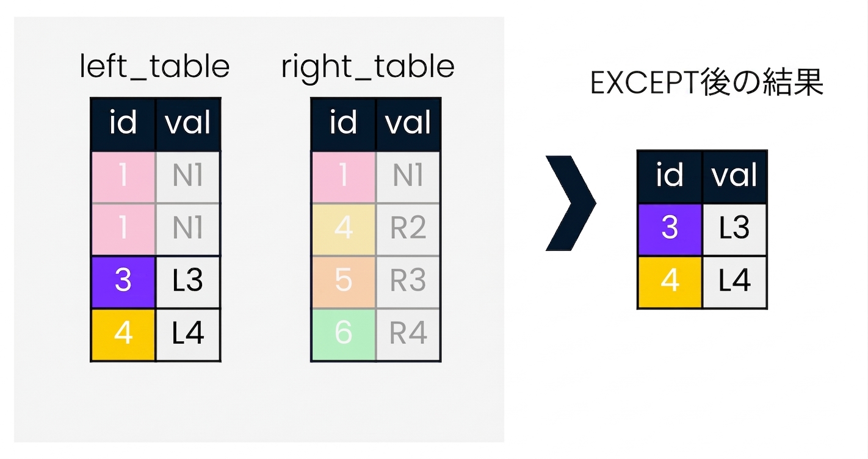Click the pink 1 cell in right_table

pyautogui.click(x=344, y=177)
